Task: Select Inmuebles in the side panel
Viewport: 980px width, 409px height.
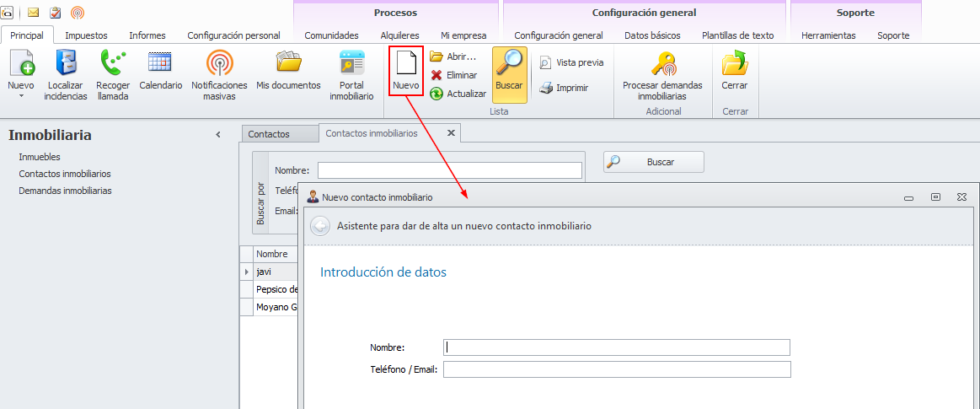Action: coord(40,157)
